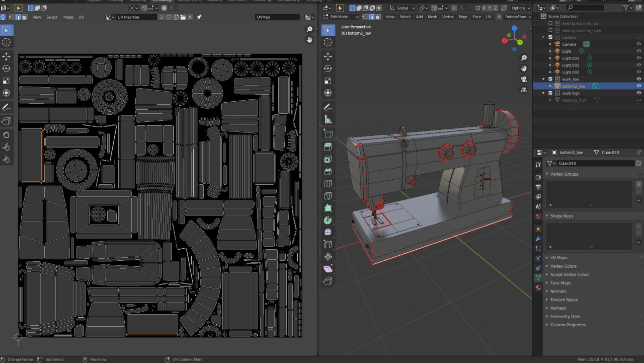Open the Object Data properties tab
This screenshot has height=363, width=644.
pos(538,278)
